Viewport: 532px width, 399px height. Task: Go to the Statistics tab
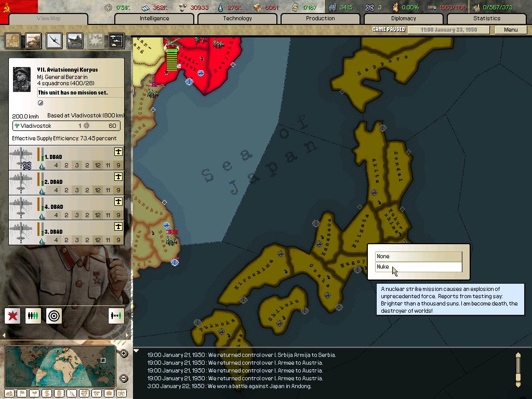486,18
